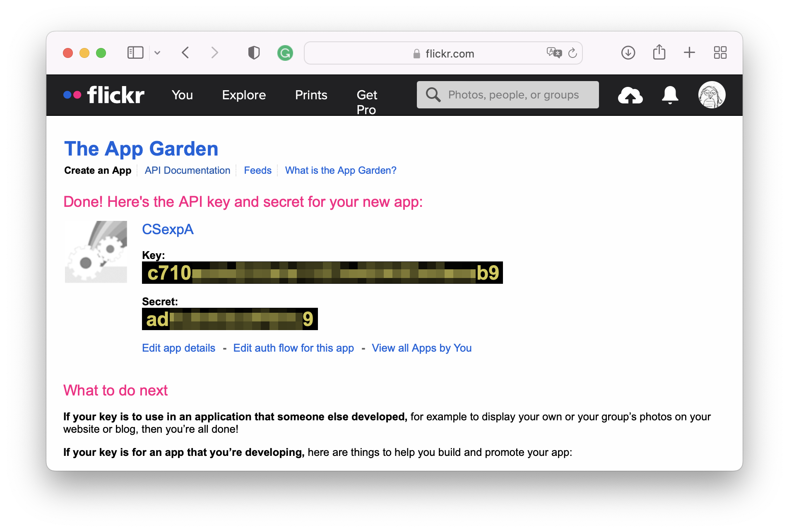Reload the page with the refresh icon
789x532 pixels.
pos(573,53)
